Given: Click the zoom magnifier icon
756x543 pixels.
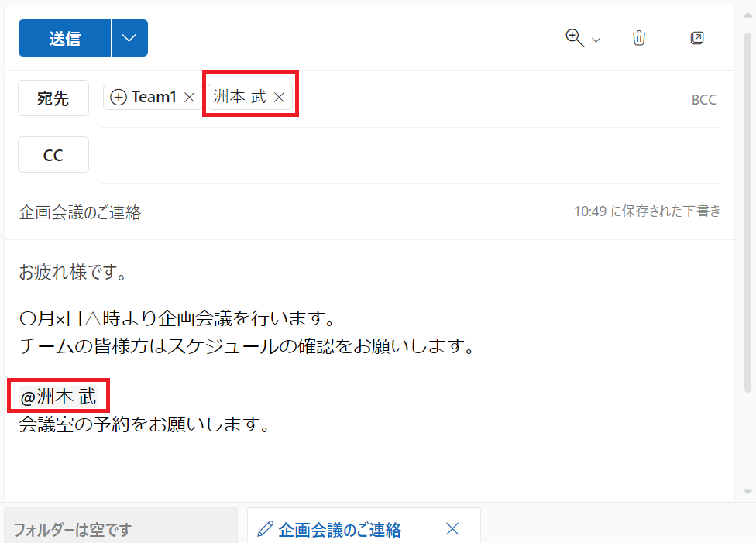Looking at the screenshot, I should 575,38.
